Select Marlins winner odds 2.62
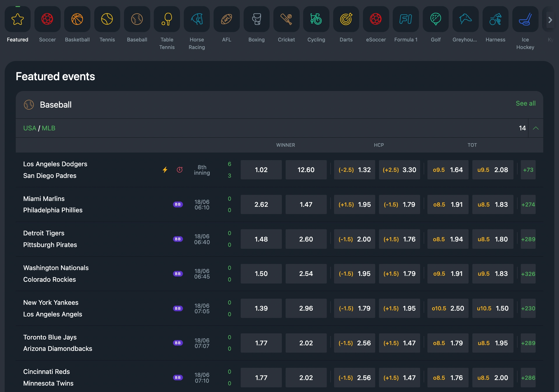 (261, 204)
